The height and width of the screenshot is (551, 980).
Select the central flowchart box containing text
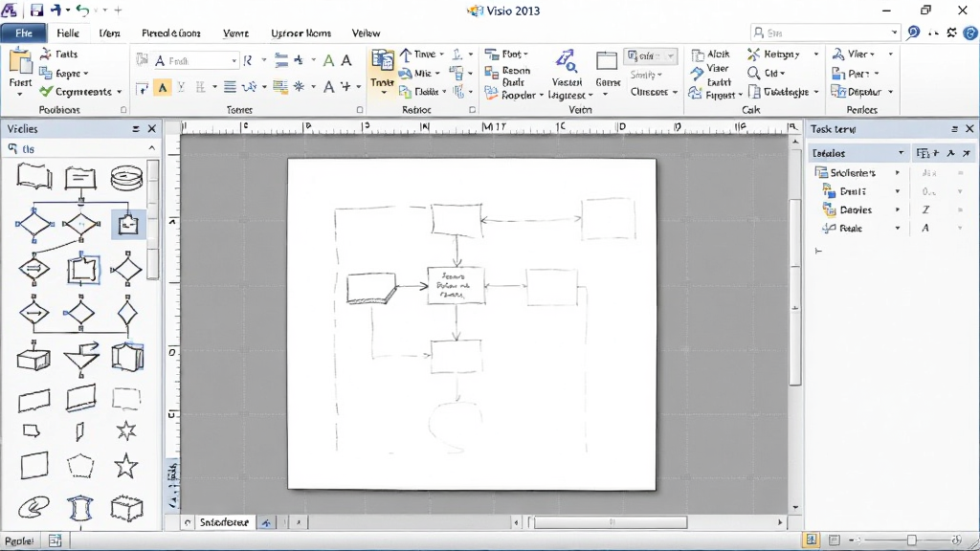[456, 285]
